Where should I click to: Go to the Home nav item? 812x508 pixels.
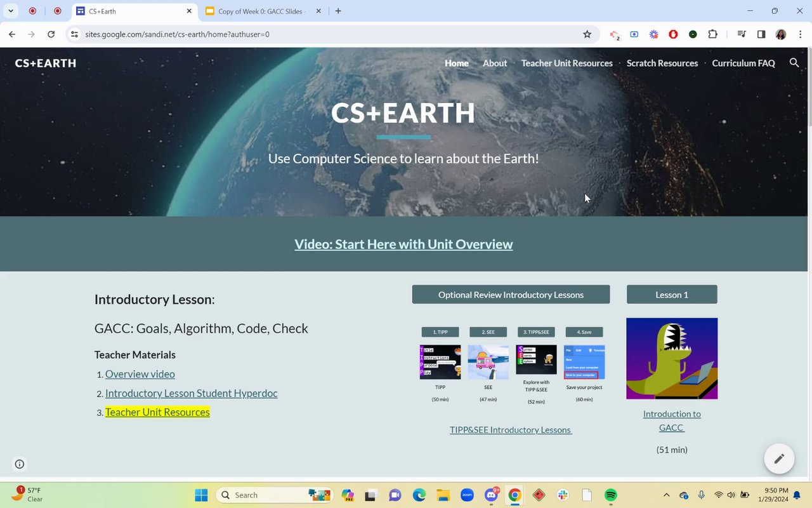[457, 63]
